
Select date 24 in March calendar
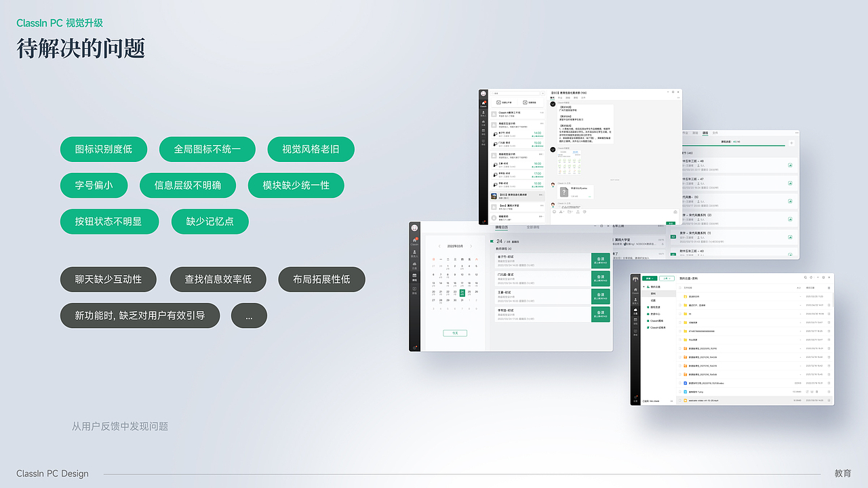click(462, 293)
